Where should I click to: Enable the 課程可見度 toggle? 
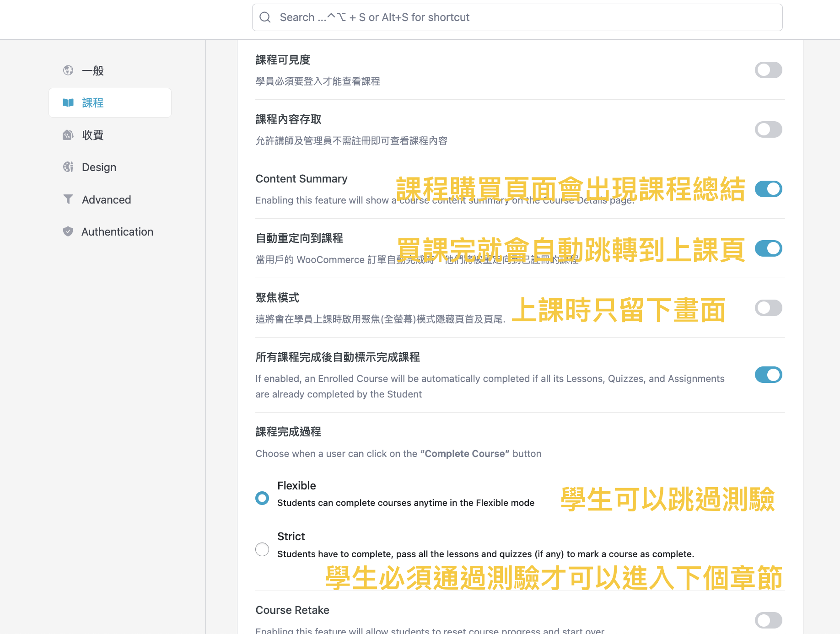point(768,70)
